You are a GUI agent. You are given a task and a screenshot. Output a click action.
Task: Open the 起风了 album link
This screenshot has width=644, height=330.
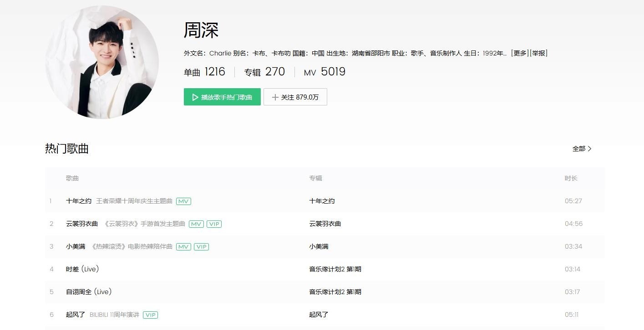(x=319, y=315)
